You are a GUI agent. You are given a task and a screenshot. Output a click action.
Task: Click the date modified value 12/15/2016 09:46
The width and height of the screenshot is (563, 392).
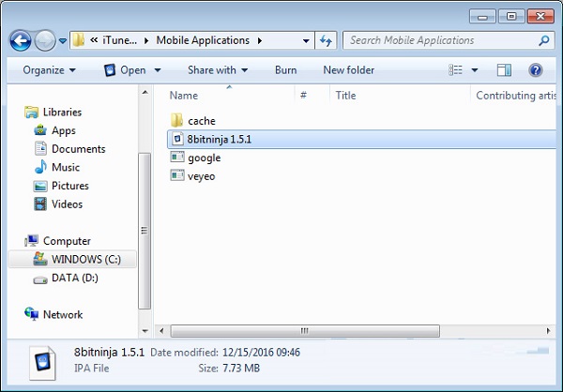coord(261,353)
